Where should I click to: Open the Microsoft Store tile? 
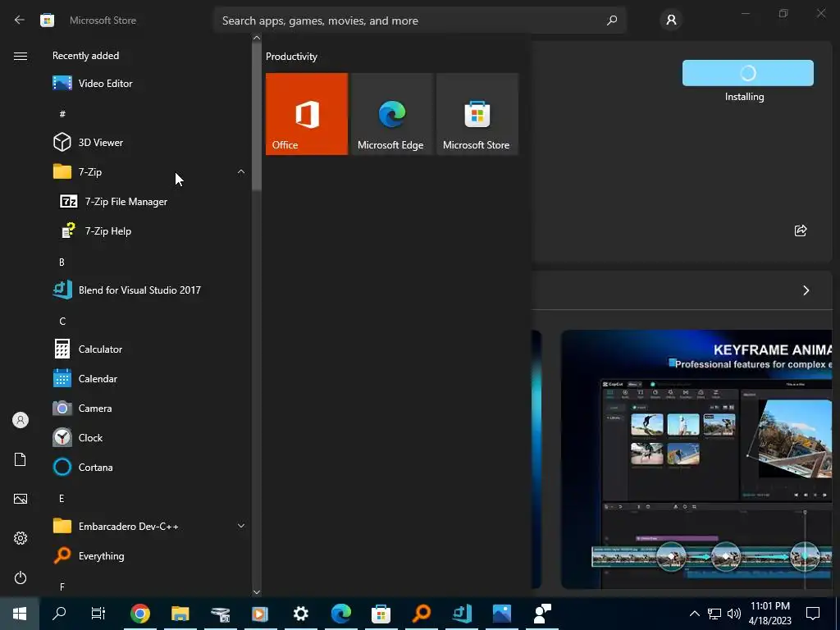[477, 114]
